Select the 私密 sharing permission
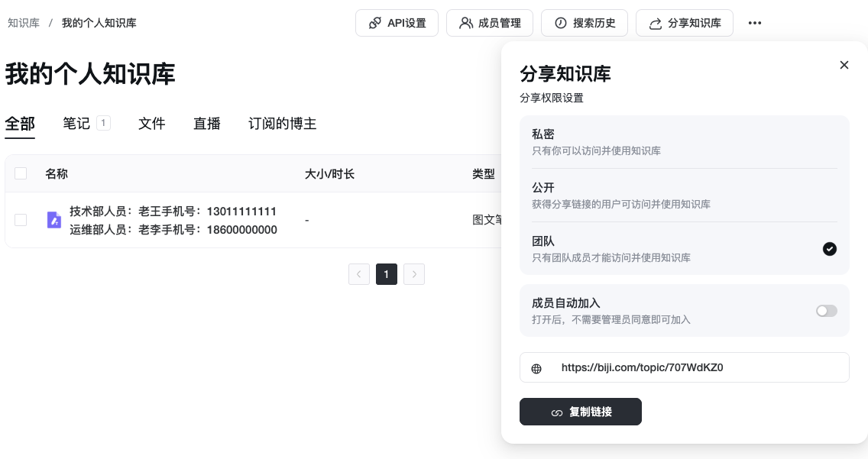The height and width of the screenshot is (459, 868). point(684,142)
